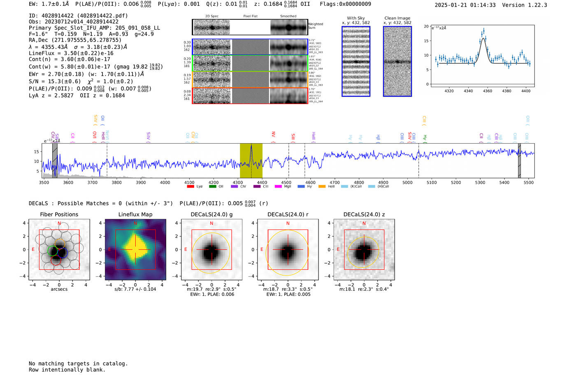Click the Hγ blue legend swatch
Screen dimensions: 576x392
pyautogui.click(x=301, y=187)
